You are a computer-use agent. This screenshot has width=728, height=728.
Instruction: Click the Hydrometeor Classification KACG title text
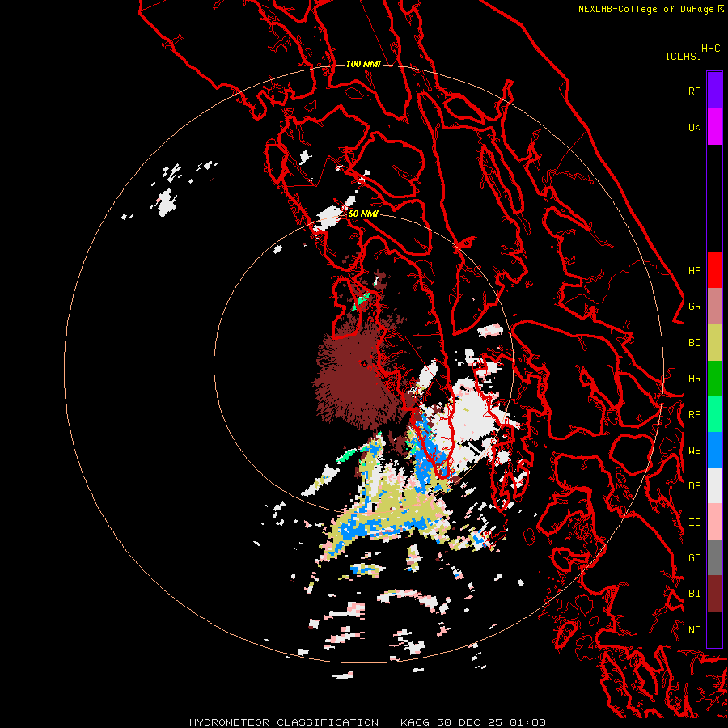pyautogui.click(x=367, y=722)
